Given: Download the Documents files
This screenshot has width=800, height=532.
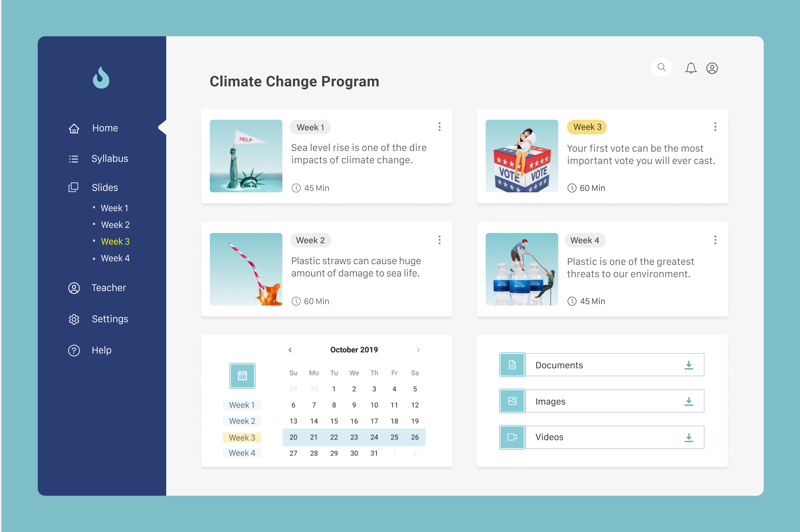Looking at the screenshot, I should tap(689, 365).
